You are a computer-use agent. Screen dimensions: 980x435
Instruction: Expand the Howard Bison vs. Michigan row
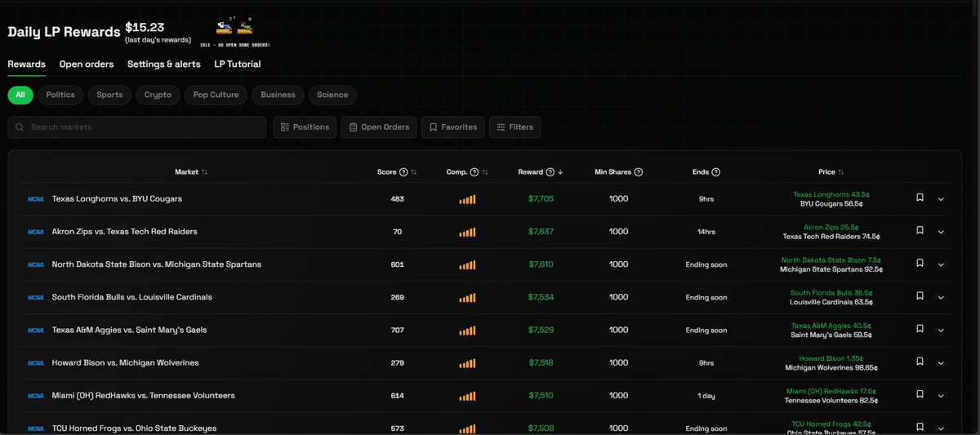[x=941, y=362]
